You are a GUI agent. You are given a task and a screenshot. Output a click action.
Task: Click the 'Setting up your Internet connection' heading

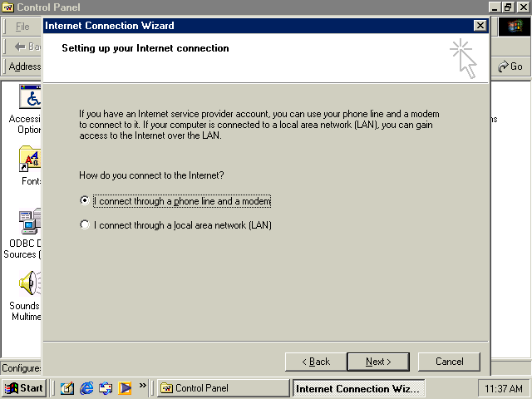(x=145, y=48)
